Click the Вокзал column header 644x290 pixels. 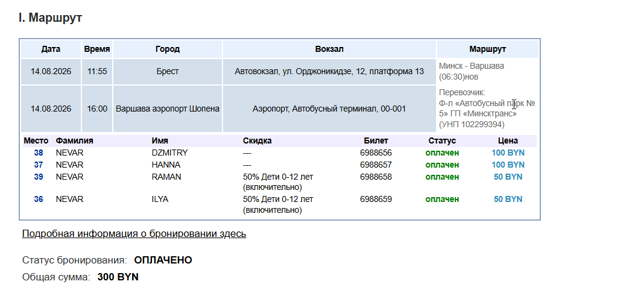pyautogui.click(x=329, y=49)
